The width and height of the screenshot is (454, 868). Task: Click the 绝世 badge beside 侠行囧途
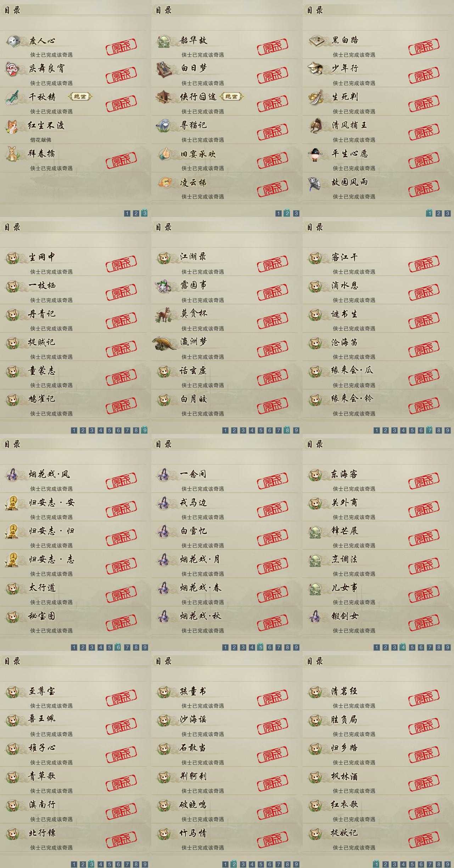231,96
